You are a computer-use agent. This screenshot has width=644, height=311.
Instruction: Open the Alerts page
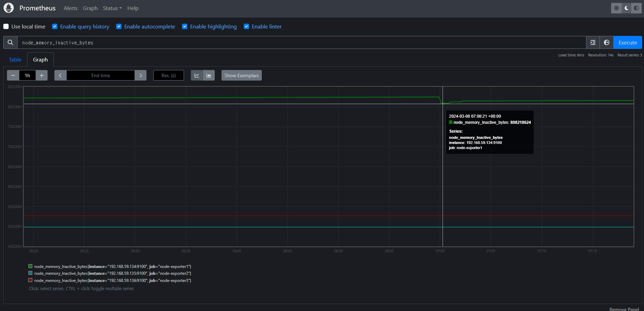(71, 8)
